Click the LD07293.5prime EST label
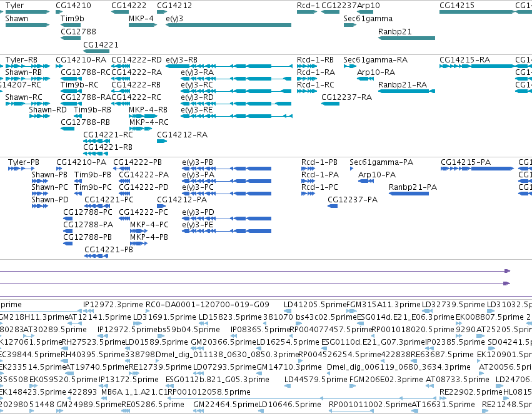This screenshot has width=532, height=414. 224,367
